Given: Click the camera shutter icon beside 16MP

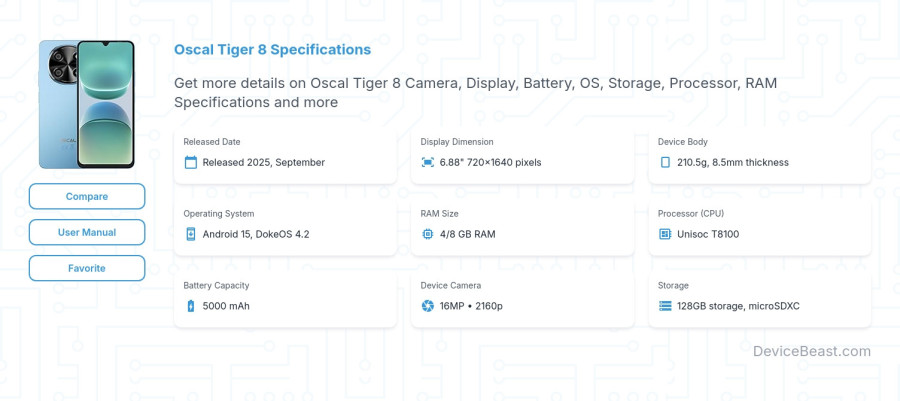Looking at the screenshot, I should pyautogui.click(x=428, y=306).
